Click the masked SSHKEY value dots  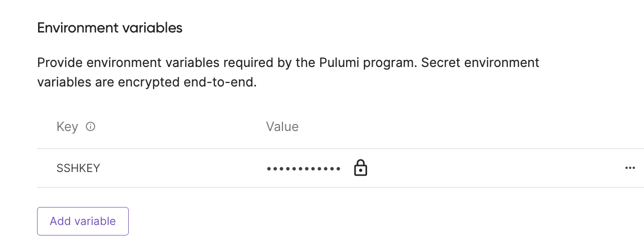point(303,168)
